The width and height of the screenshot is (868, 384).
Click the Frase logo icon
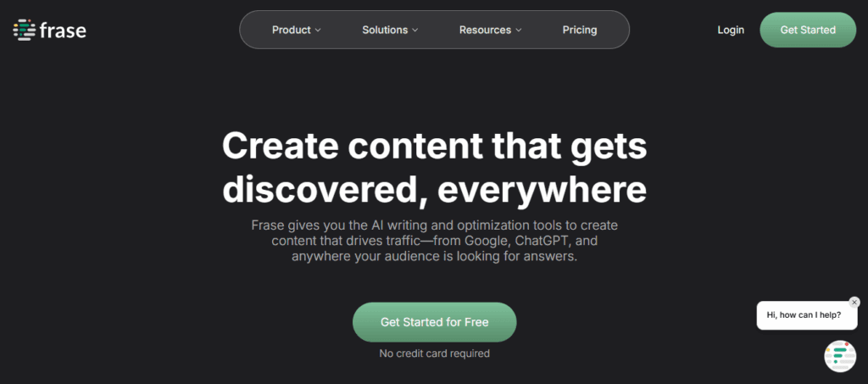click(x=24, y=30)
